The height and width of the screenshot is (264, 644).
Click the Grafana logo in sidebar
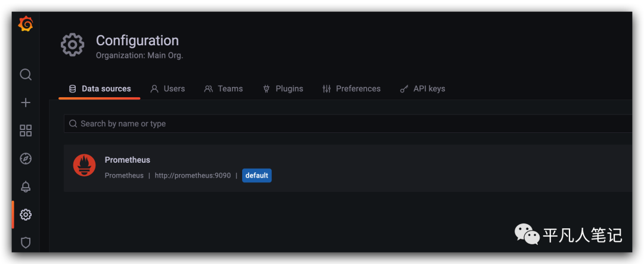point(26,24)
